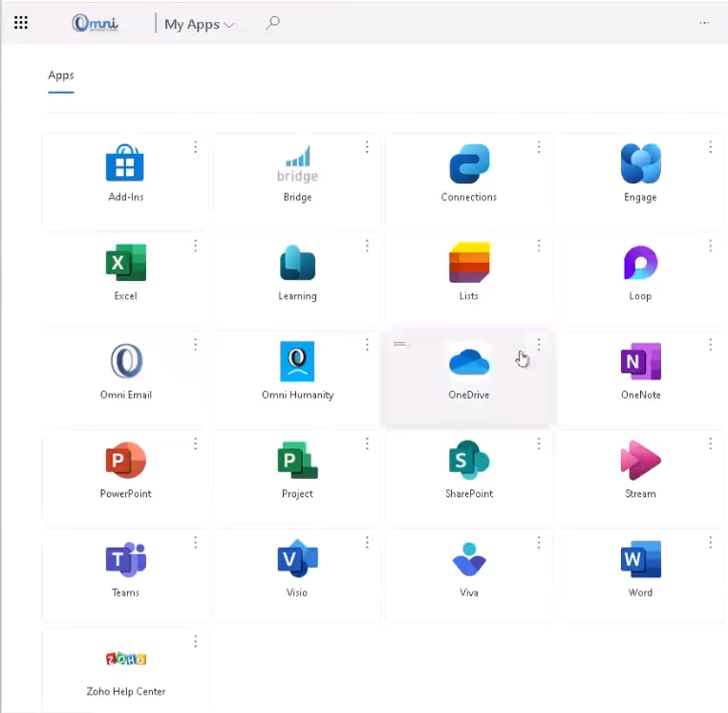Open the Omni Humanity app icon
The width and height of the screenshot is (728, 713).
pyautogui.click(x=297, y=361)
